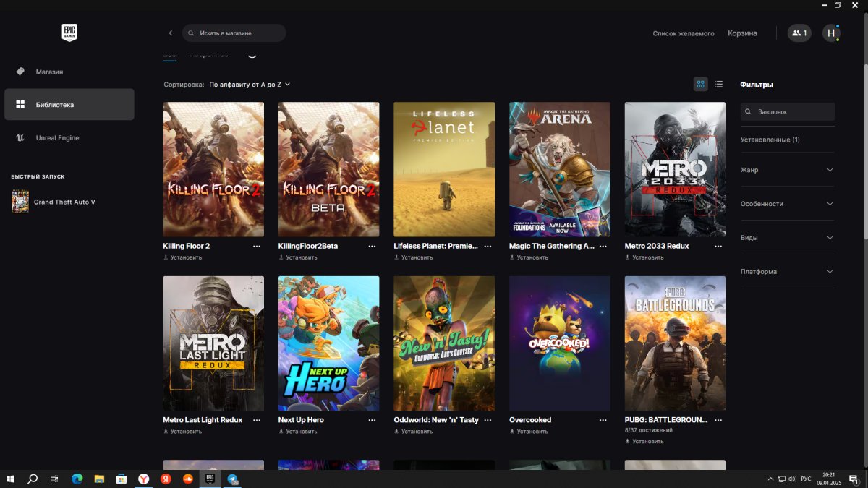868x488 pixels.
Task: Open more options for Overcooked
Action: (603, 420)
